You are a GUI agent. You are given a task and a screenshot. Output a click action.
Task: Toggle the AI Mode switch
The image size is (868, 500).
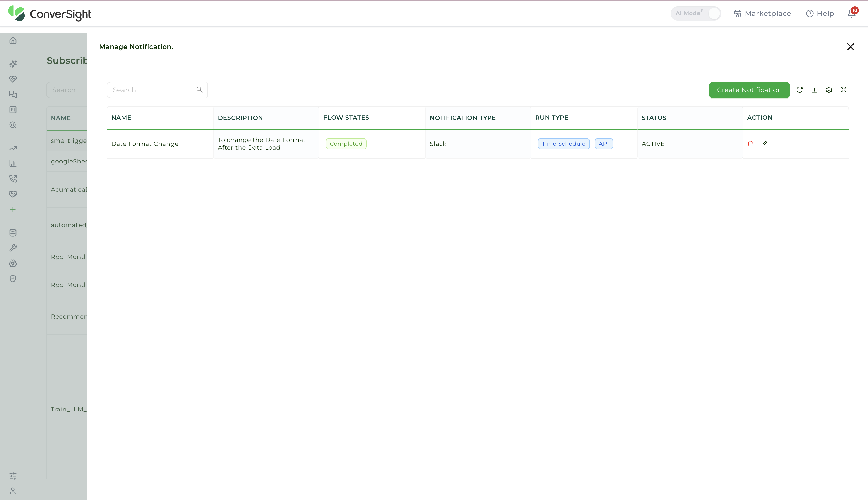pos(696,13)
